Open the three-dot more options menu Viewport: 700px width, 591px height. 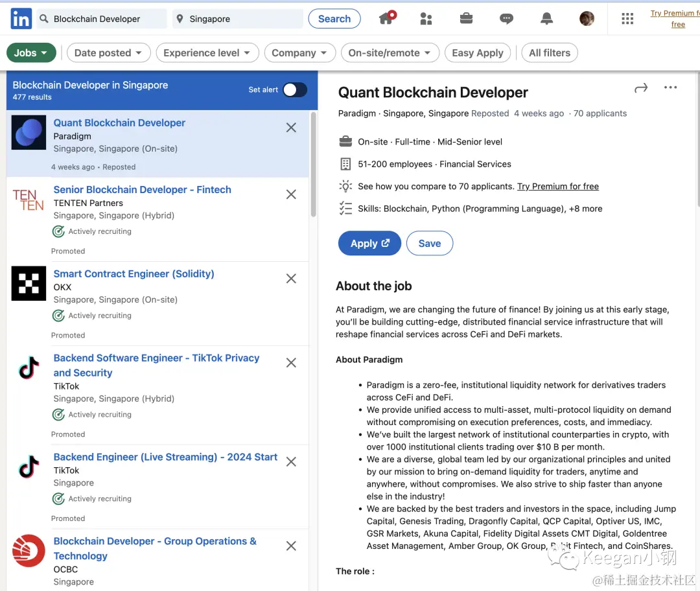670,87
